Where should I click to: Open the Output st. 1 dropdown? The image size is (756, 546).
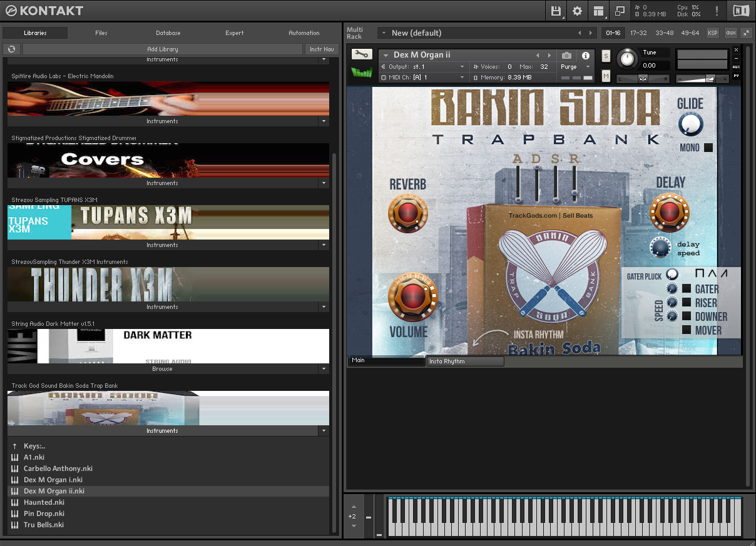[x=423, y=67]
